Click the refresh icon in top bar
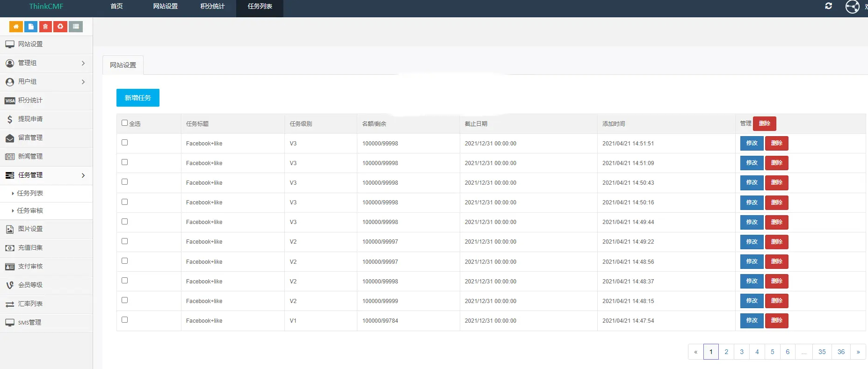This screenshot has width=868, height=369. (x=828, y=6)
